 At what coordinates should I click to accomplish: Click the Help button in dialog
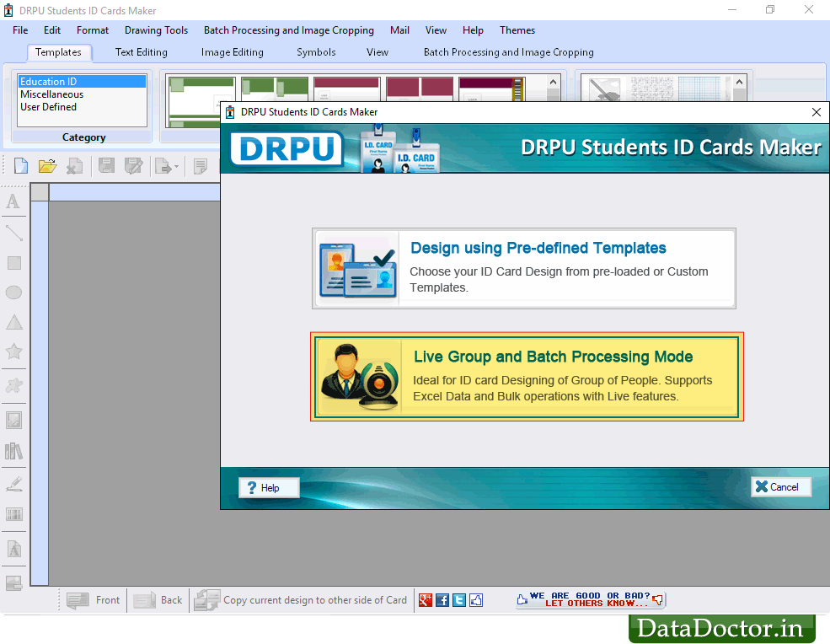pos(269,488)
